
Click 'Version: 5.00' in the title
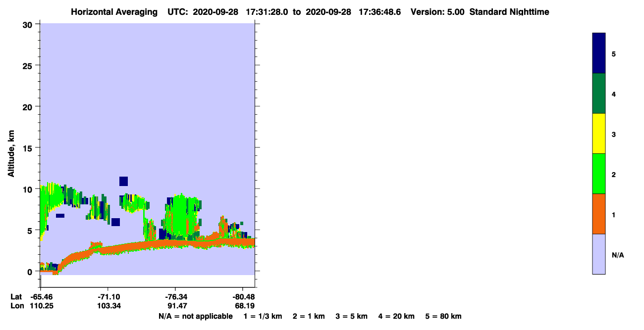(x=437, y=12)
